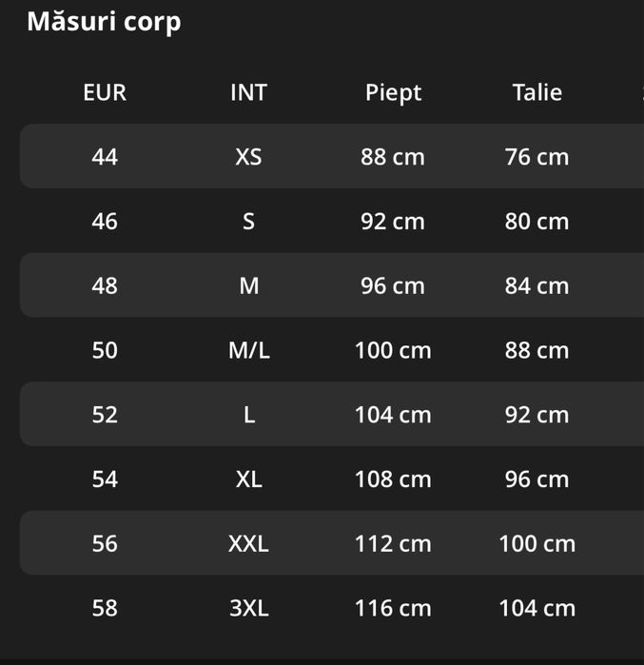Click the EUR 52 size cell
This screenshot has height=665, width=644.
[105, 415]
